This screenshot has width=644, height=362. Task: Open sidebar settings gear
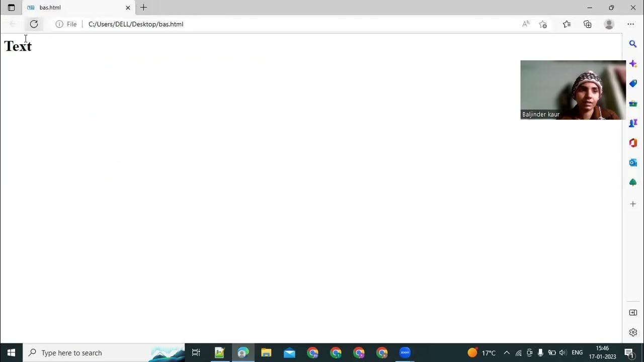pyautogui.click(x=633, y=332)
